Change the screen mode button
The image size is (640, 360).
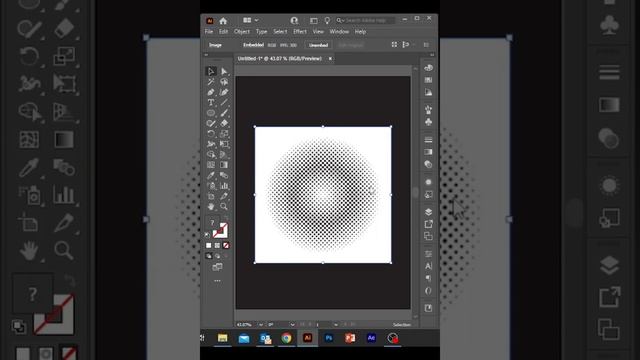(x=217, y=267)
